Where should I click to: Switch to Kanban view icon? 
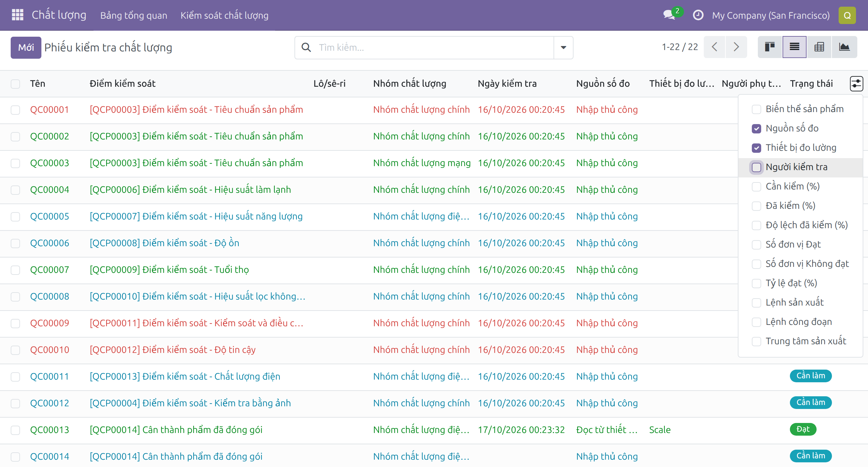770,47
